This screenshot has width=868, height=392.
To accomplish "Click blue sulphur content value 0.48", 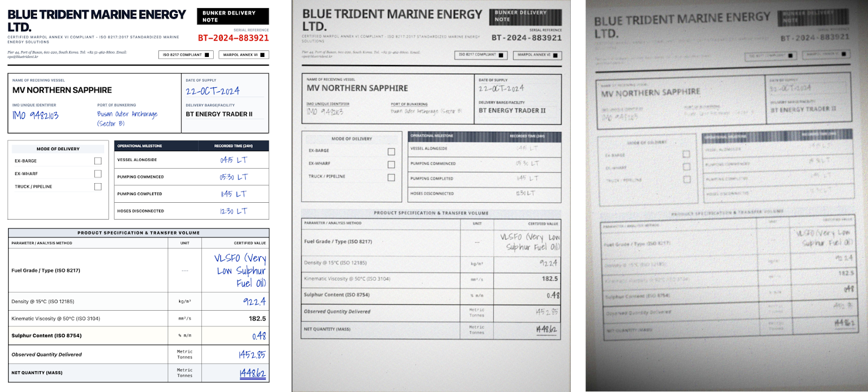I will 259,336.
